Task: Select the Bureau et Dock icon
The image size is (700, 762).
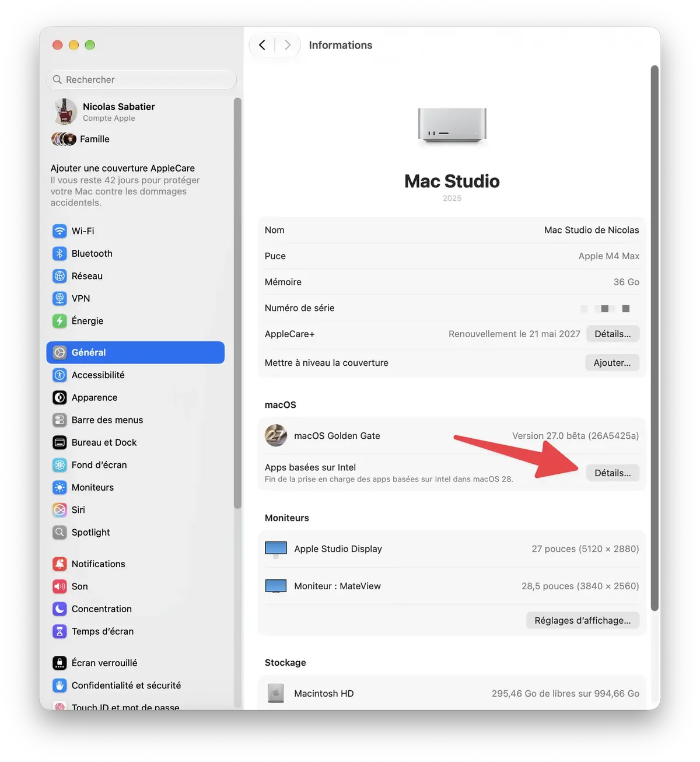Action: coord(60,442)
